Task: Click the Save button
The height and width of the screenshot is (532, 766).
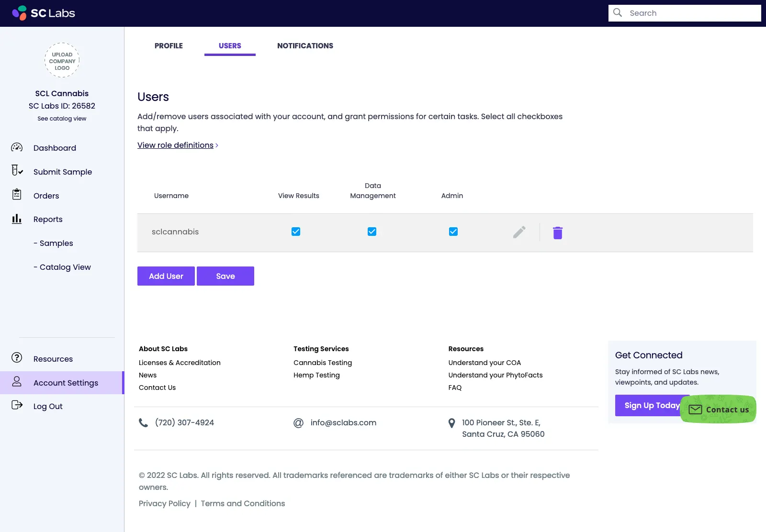Action: point(225,276)
